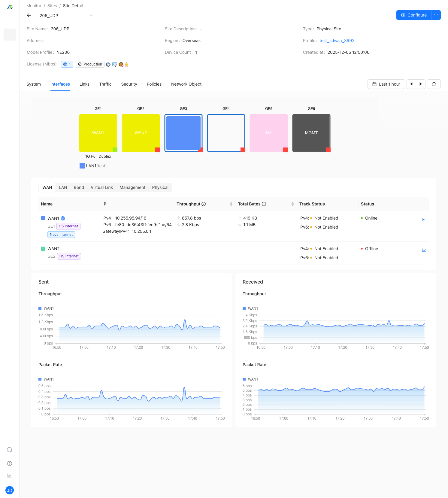Select the GE3 blue port
Screen dimensions: 448x498
183,133
